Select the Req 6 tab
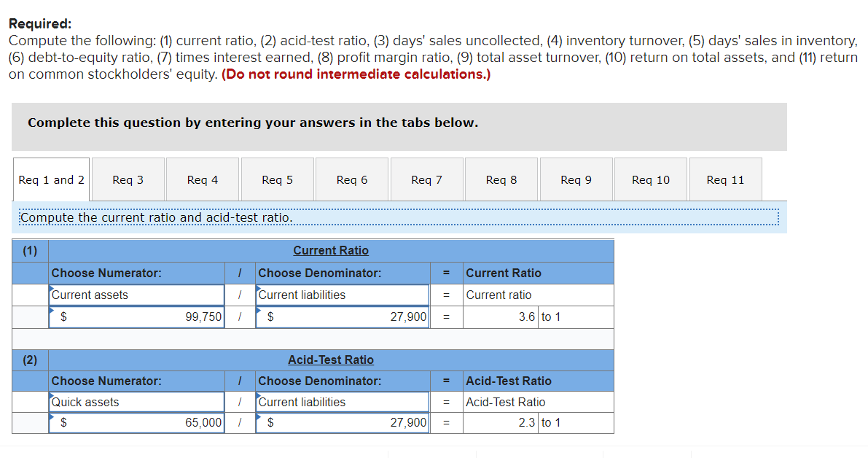Screen dimensions: 868x458 352,179
